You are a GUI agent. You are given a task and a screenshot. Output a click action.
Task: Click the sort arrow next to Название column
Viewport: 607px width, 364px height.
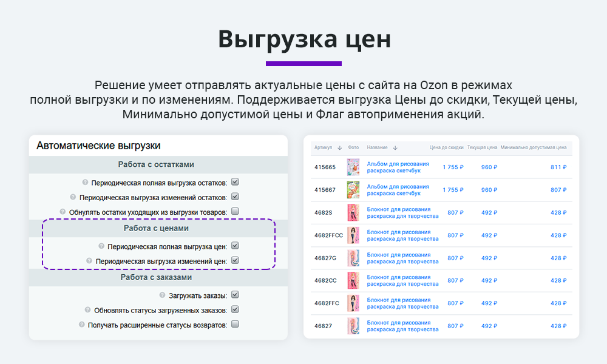[x=395, y=147]
